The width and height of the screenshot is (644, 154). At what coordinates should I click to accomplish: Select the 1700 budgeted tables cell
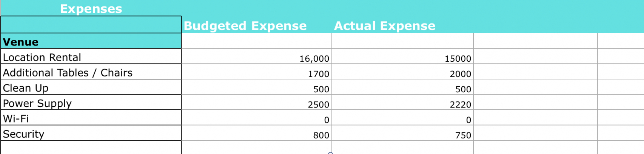[257, 72]
